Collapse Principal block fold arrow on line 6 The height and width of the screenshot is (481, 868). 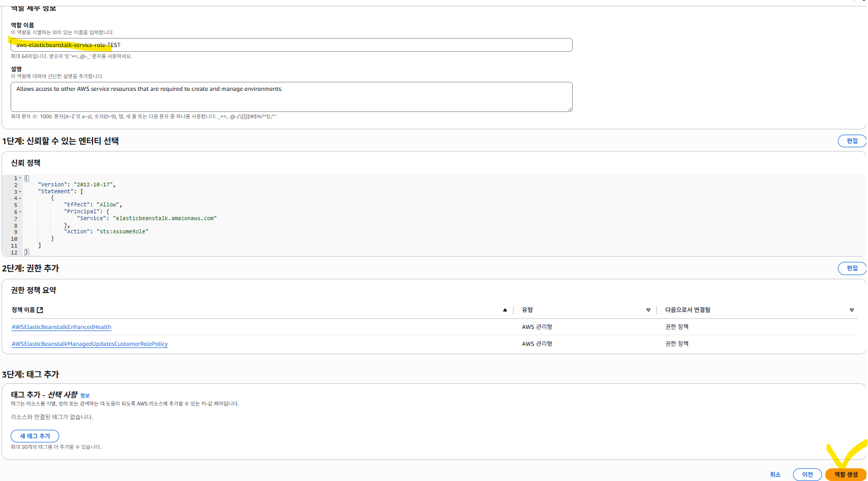point(20,212)
